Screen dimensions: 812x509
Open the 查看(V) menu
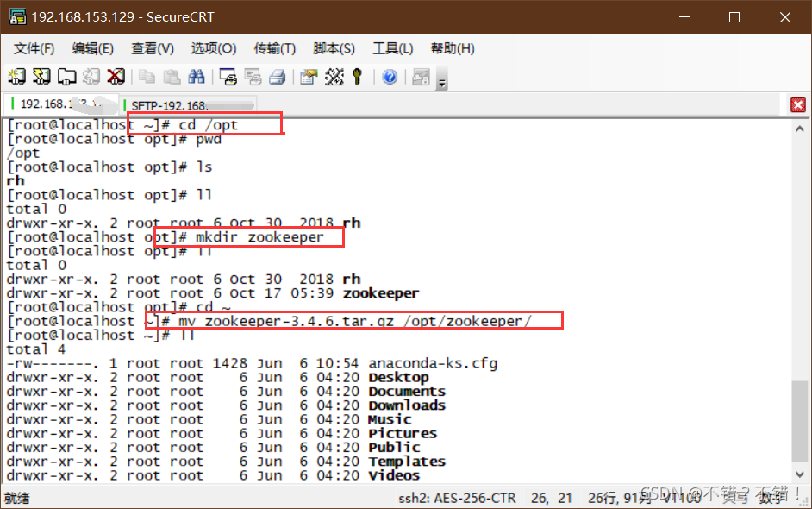153,48
